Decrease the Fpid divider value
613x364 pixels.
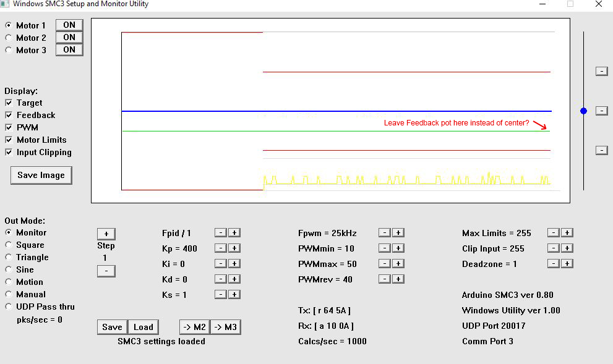tap(220, 233)
